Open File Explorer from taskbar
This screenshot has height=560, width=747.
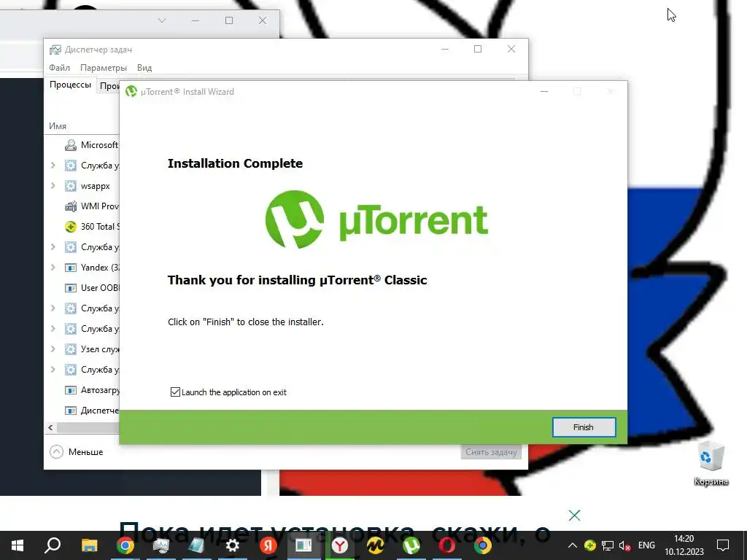(x=89, y=545)
